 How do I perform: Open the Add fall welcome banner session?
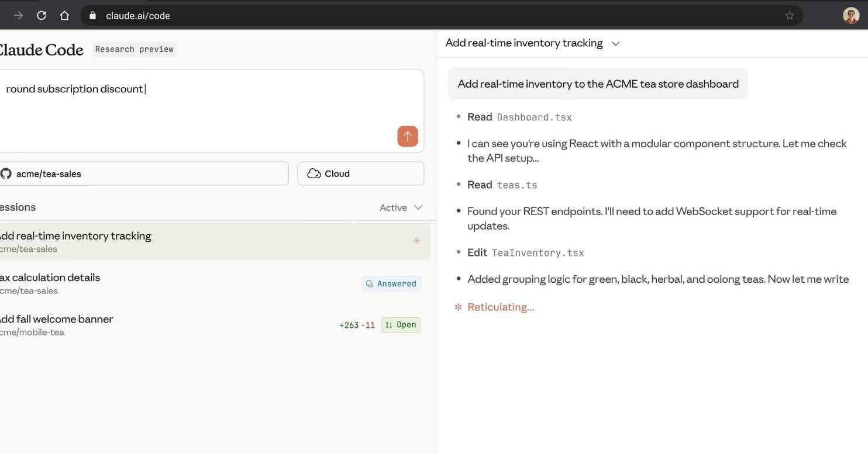click(214, 325)
